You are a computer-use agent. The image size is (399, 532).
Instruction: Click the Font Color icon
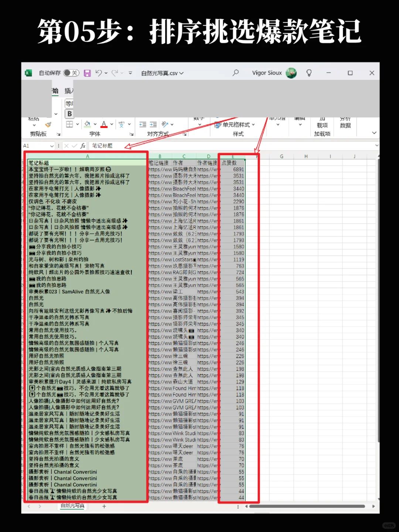tap(104, 123)
